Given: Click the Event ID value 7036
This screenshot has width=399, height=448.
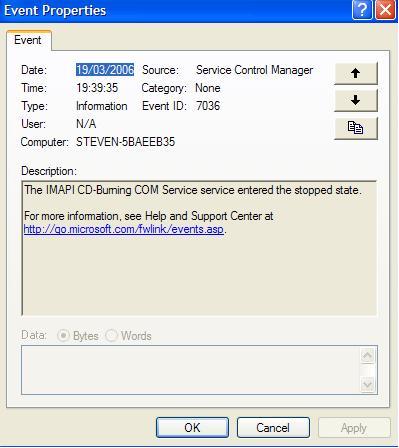Looking at the screenshot, I should coord(208,106).
